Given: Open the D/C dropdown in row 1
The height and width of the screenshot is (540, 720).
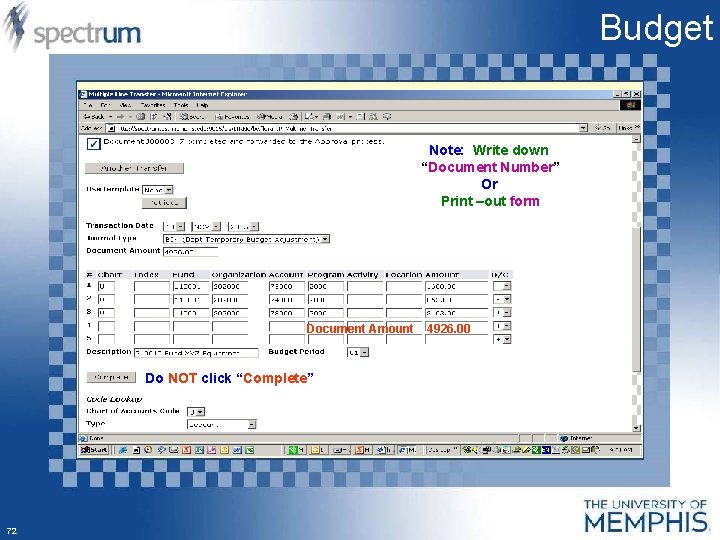Looking at the screenshot, I should [x=502, y=287].
